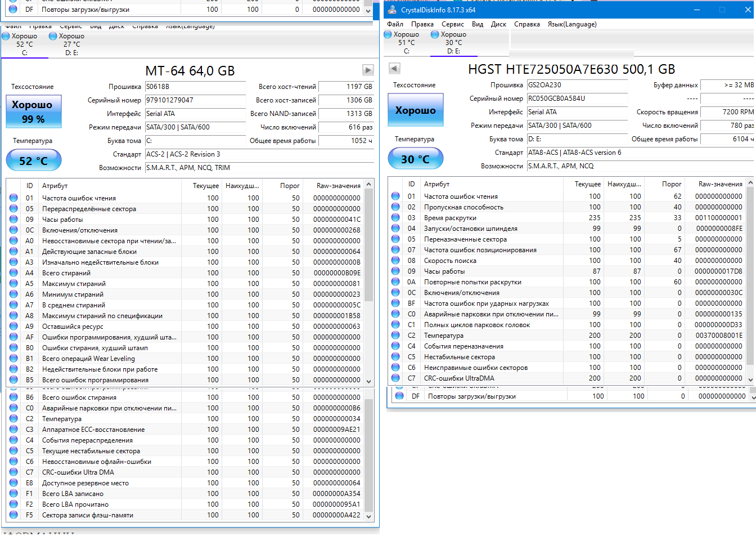Select the C: disk tab in left window
756x536 pixels.
[x=24, y=44]
